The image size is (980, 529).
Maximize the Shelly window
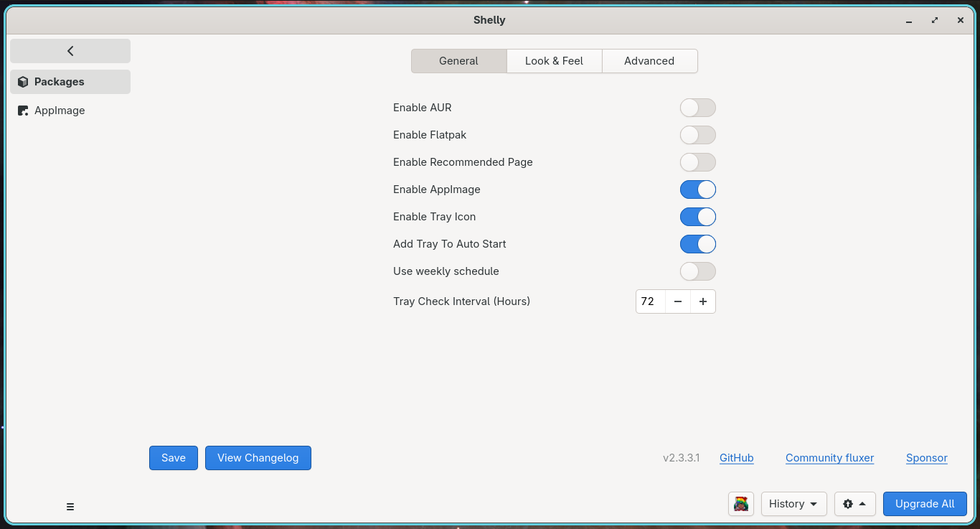pyautogui.click(x=935, y=20)
